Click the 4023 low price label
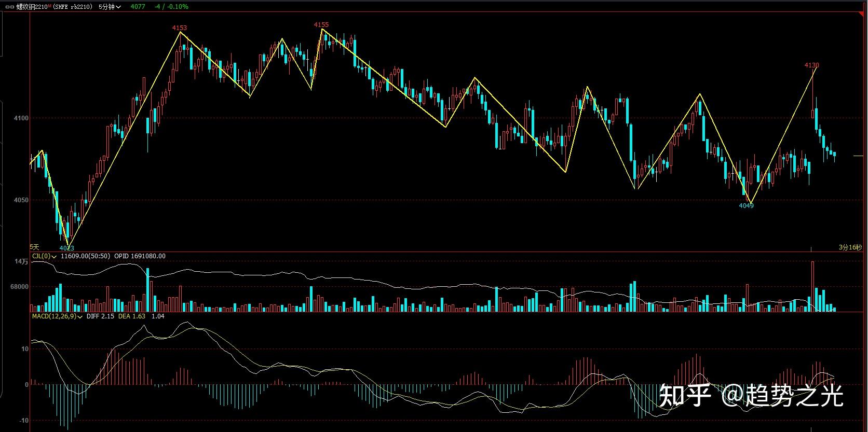 point(67,248)
